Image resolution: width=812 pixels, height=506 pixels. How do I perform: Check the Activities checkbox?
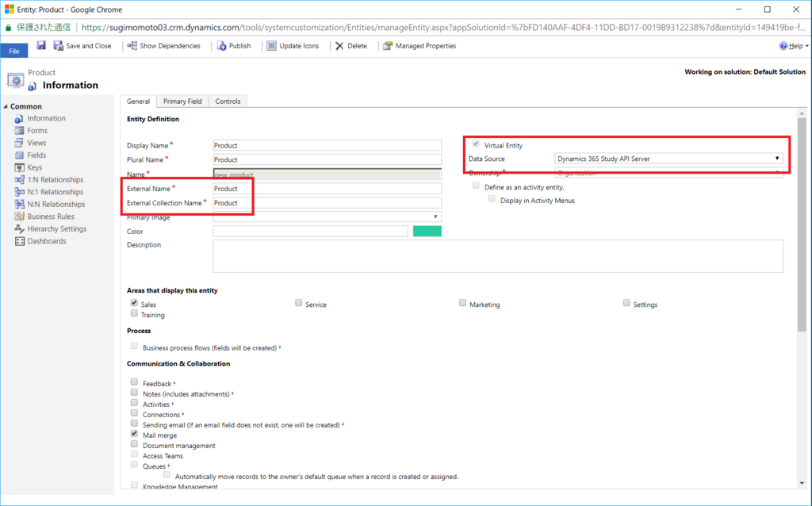coord(134,403)
